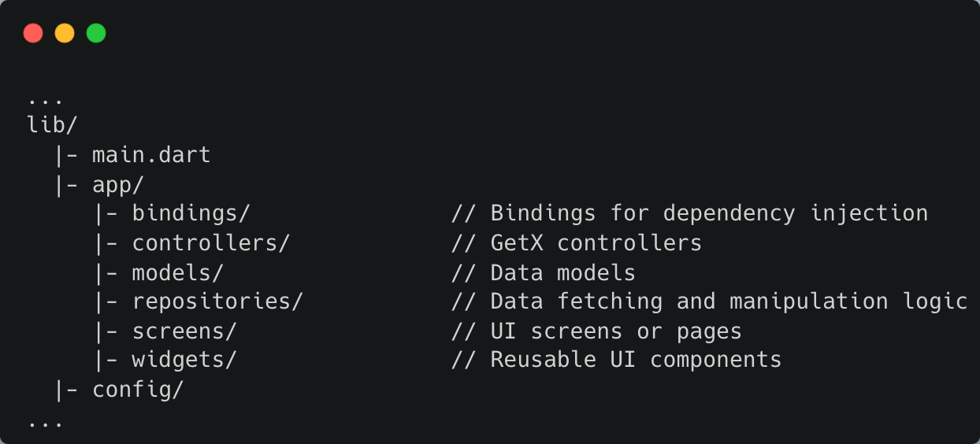The height and width of the screenshot is (444, 980).
Task: Select the models/ folder entry
Action: [178, 272]
